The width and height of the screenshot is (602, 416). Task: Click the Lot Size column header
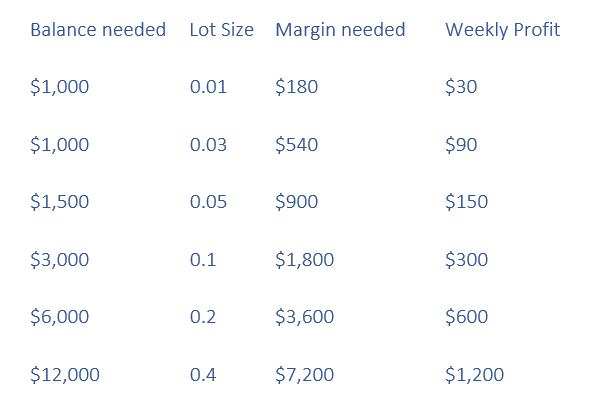pos(222,30)
